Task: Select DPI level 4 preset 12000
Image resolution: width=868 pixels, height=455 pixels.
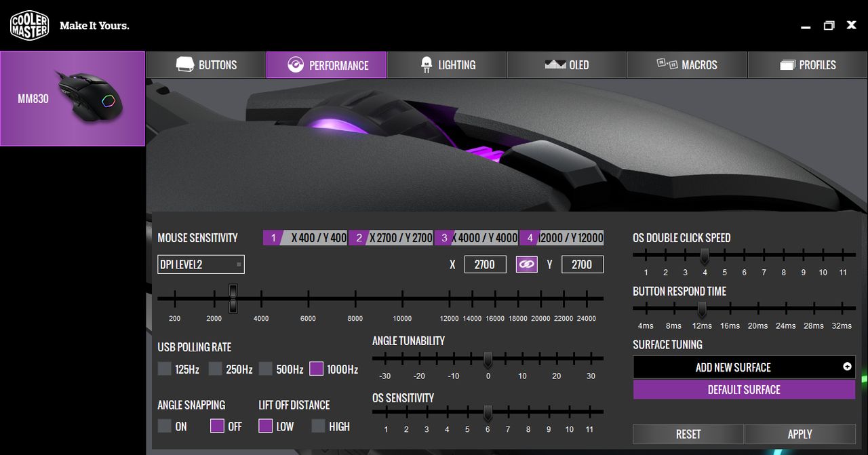Action: (x=561, y=238)
